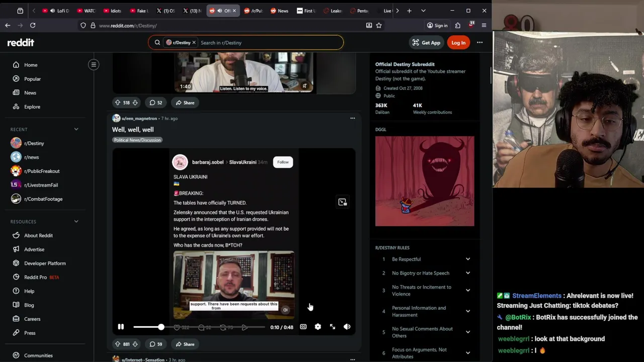Go to the Reddit logo home
This screenshot has height=362, width=644.
click(x=21, y=43)
